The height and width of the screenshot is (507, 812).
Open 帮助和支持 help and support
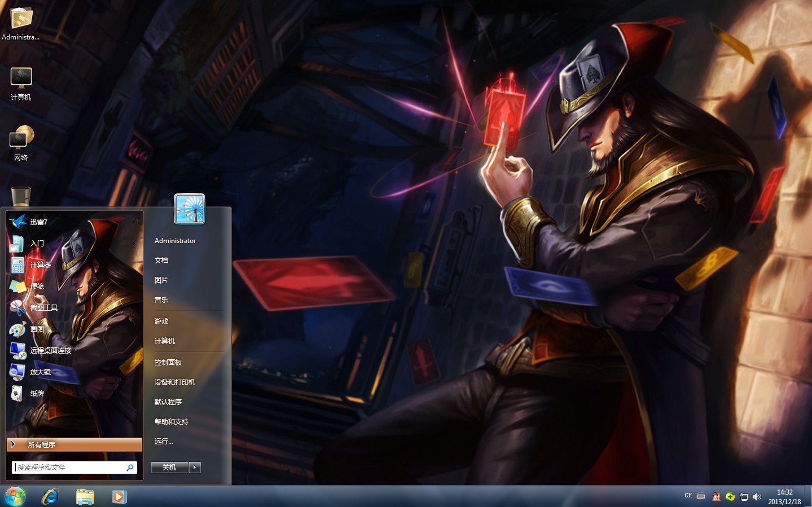click(x=172, y=421)
